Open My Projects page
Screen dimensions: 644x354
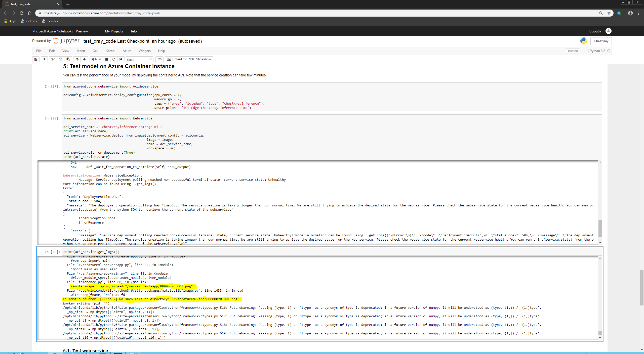pos(114,31)
